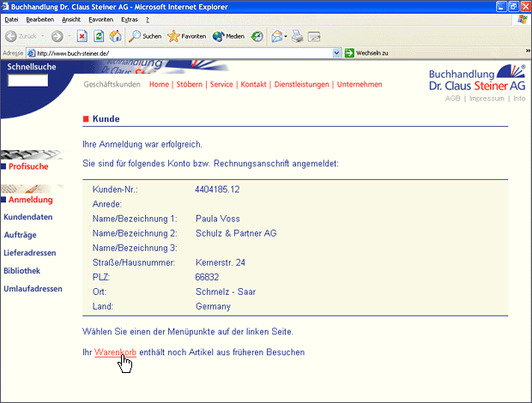This screenshot has width=532, height=403.
Task: Print the page with the printer icon
Action: pos(298,36)
